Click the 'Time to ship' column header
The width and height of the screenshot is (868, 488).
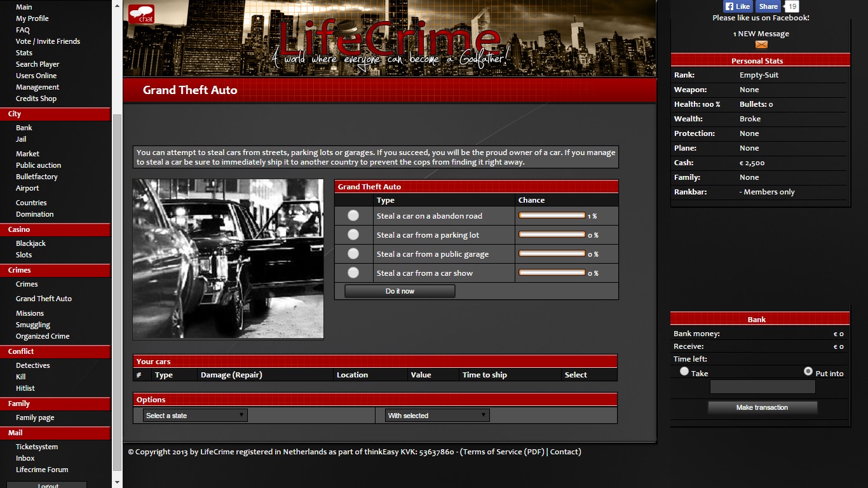click(x=485, y=375)
